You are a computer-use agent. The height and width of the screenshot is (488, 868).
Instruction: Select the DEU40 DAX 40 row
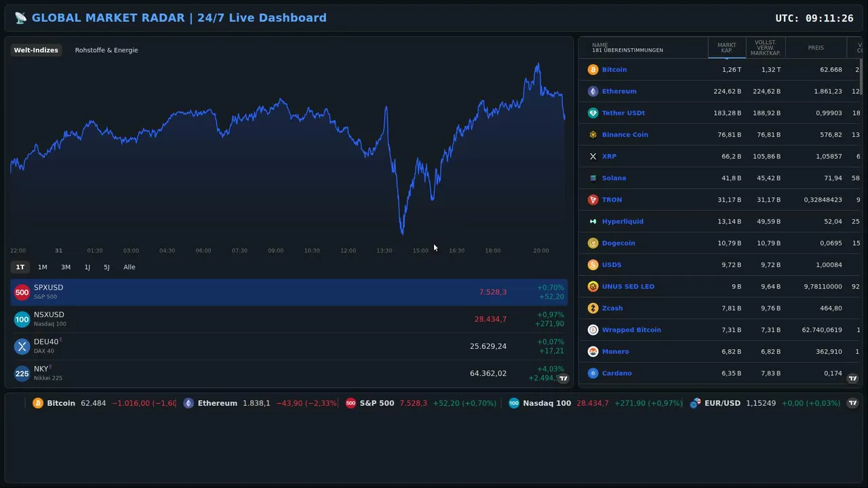tap(289, 346)
